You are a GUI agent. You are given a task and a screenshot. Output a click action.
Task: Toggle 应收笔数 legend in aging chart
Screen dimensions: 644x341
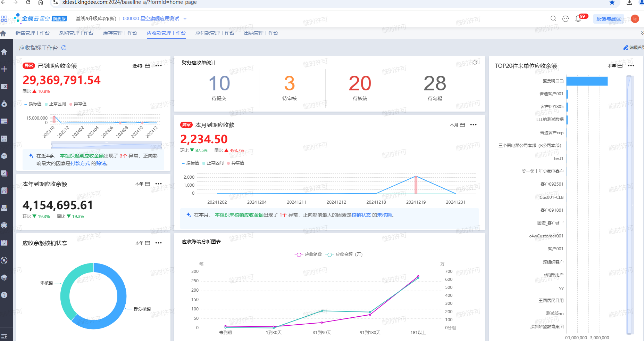[x=309, y=254]
